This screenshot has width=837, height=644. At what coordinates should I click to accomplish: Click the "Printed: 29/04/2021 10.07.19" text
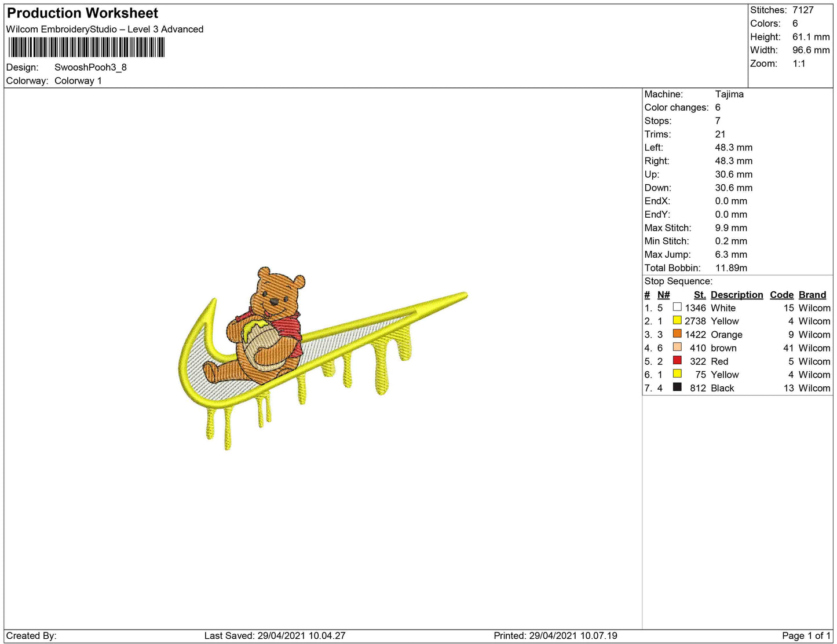click(x=555, y=636)
